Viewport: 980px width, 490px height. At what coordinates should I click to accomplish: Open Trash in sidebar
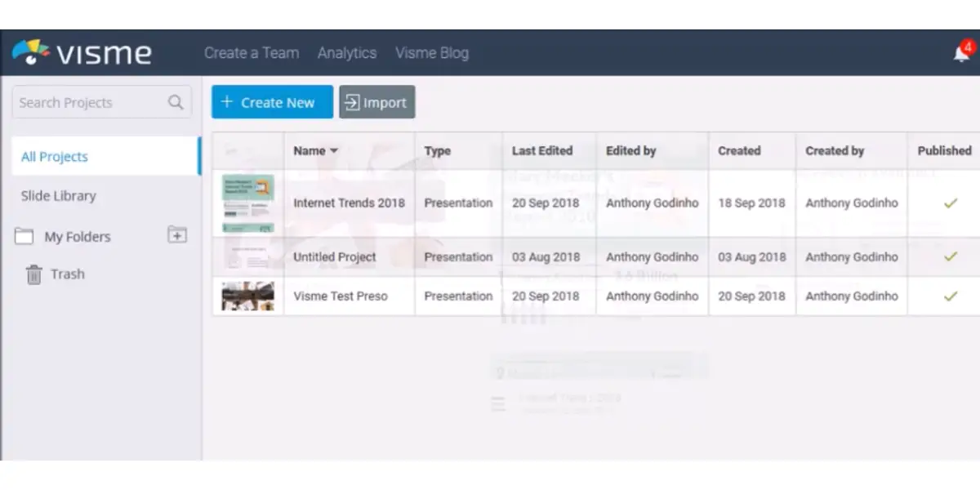coord(67,274)
